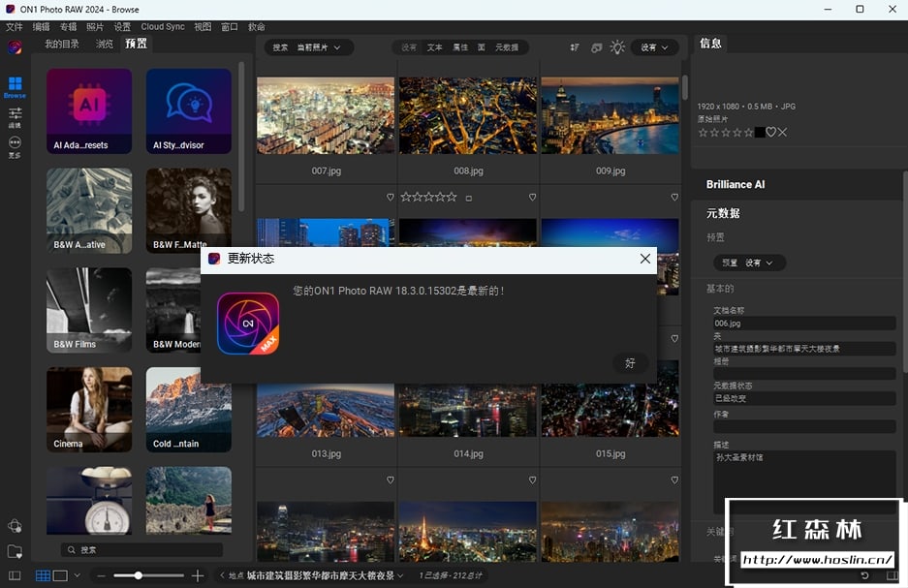This screenshot has width=908, height=588.
Task: Toggle the left panel layout icon at bottom
Action: coord(16,575)
